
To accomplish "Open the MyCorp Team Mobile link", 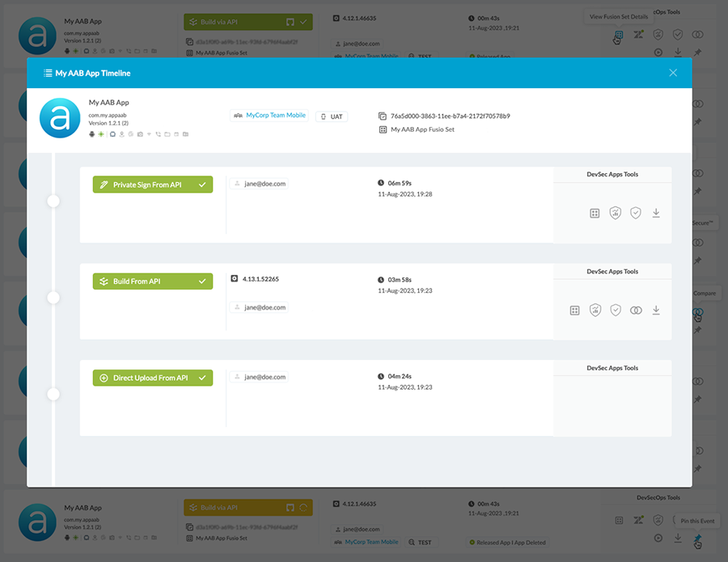I will (x=275, y=116).
